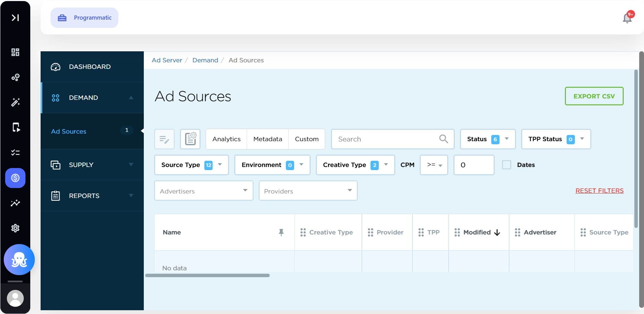Image resolution: width=644 pixels, height=314 pixels.
Task: Open the device play icon in rail
Action: (x=16, y=127)
